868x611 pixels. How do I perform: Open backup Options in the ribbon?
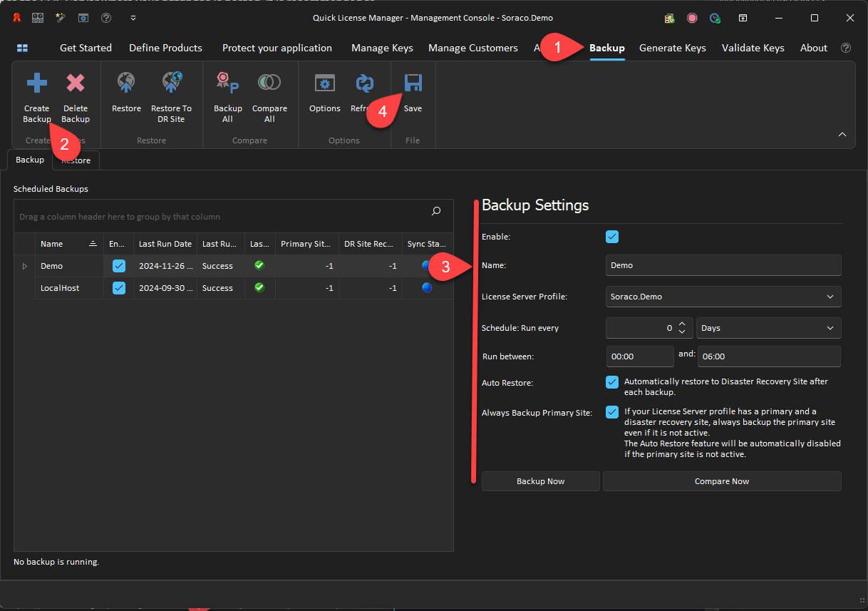(325, 84)
